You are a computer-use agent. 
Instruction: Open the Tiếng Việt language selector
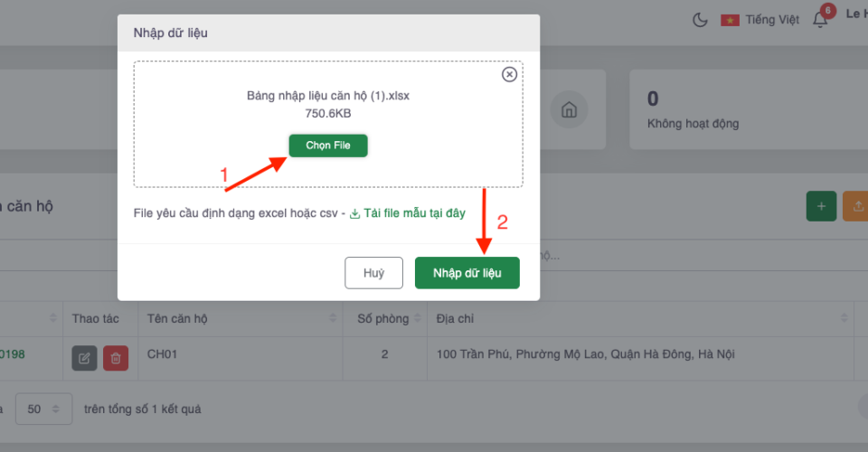tap(771, 20)
